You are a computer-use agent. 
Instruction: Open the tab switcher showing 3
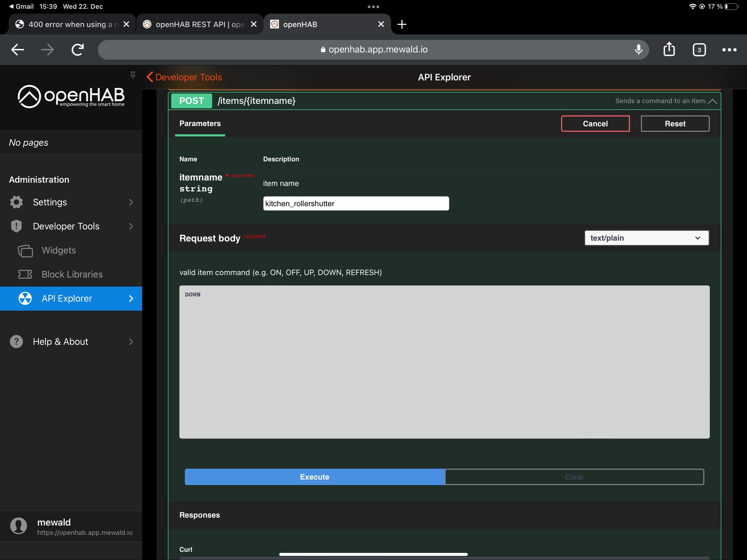(699, 50)
